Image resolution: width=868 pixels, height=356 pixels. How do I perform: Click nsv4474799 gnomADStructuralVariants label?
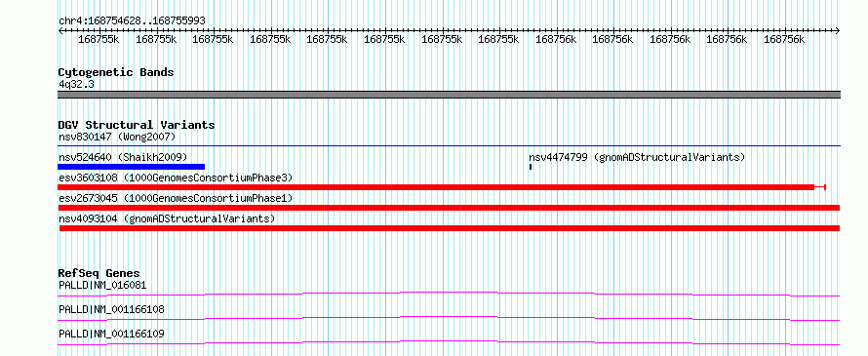tap(637, 157)
